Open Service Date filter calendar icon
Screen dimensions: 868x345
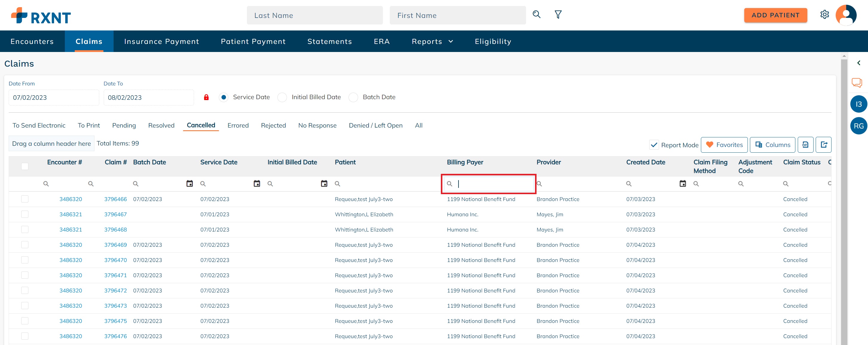[257, 183]
